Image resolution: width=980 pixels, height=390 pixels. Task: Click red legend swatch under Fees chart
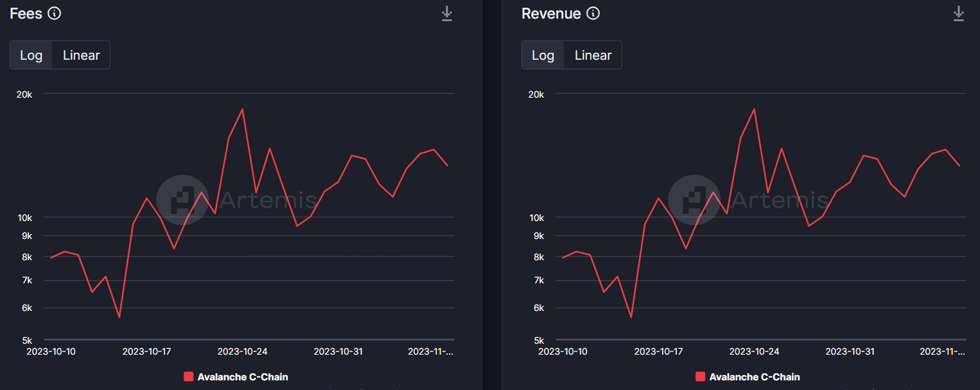coord(188,377)
